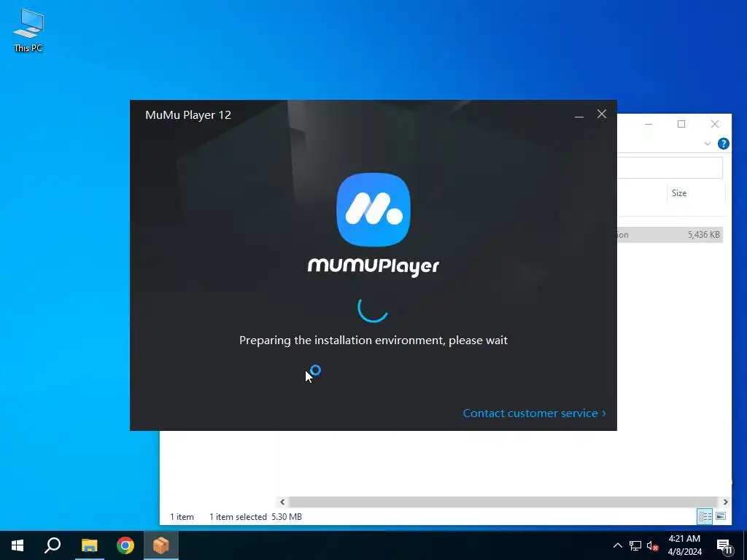Open File Explorer from taskbar
747x560 pixels.
click(x=89, y=545)
